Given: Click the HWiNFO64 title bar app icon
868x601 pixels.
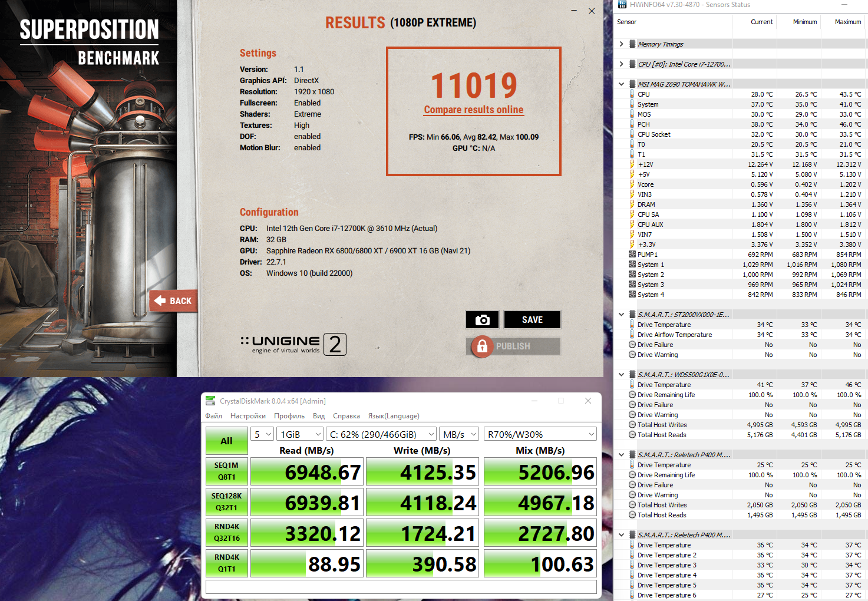Looking at the screenshot, I should point(622,5).
